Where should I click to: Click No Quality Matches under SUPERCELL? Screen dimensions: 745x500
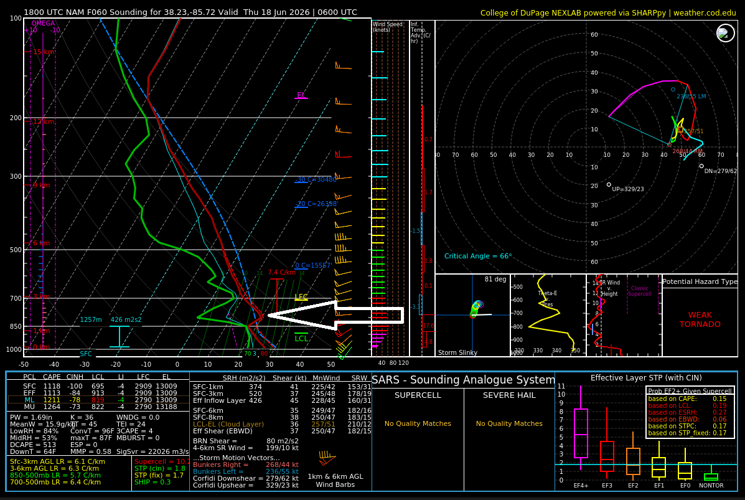pyautogui.click(x=418, y=423)
